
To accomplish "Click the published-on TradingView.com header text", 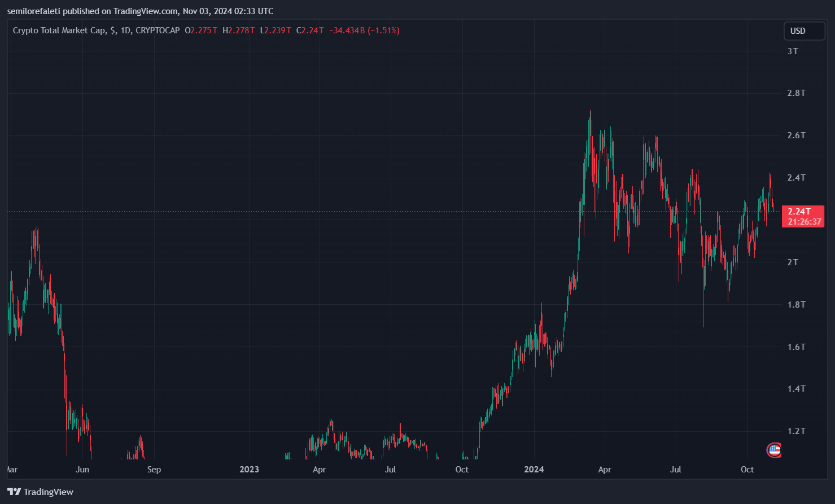I will (140, 11).
